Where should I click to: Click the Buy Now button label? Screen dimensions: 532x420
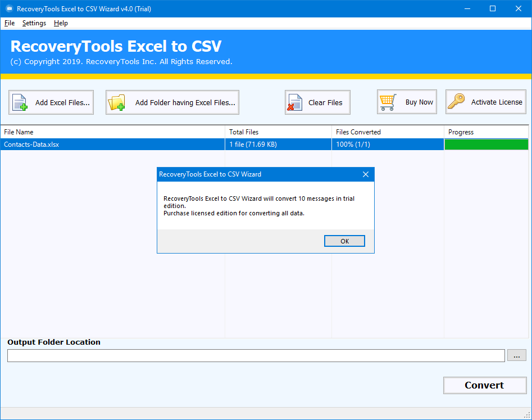(419, 102)
